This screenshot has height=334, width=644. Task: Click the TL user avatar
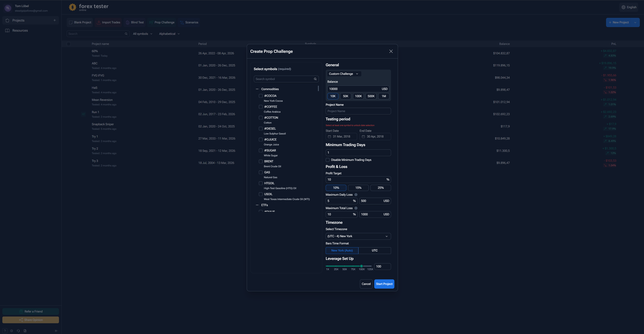pos(8,8)
